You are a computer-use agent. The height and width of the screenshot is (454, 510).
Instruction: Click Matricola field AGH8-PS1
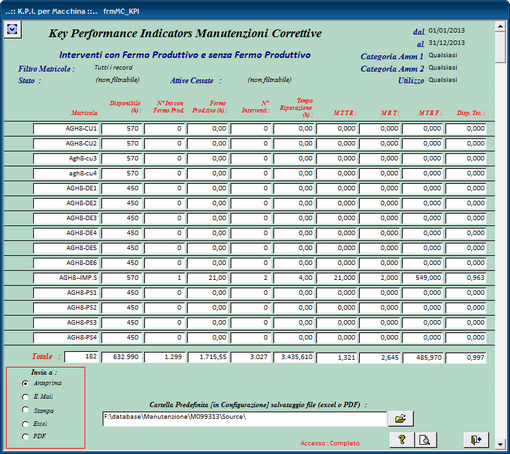tap(66, 293)
